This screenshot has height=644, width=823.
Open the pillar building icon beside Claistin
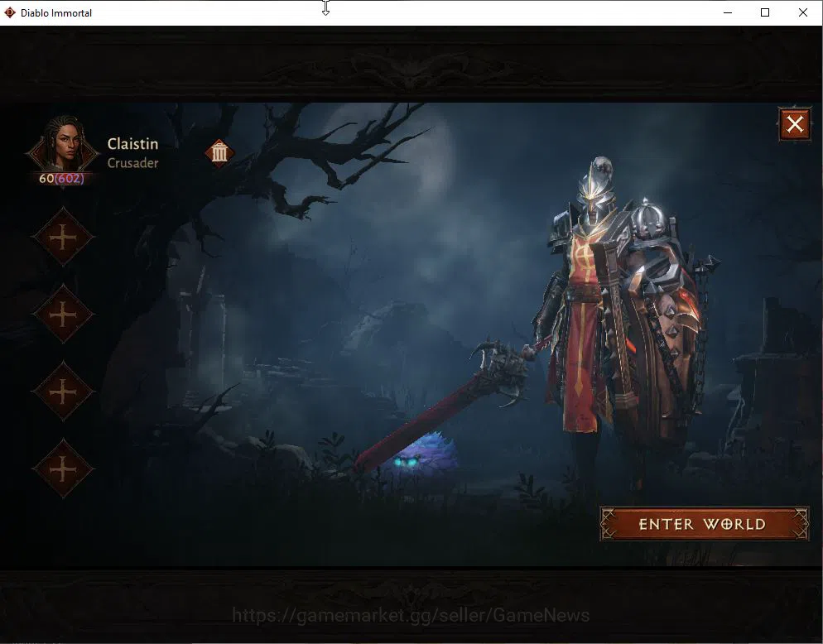(219, 153)
